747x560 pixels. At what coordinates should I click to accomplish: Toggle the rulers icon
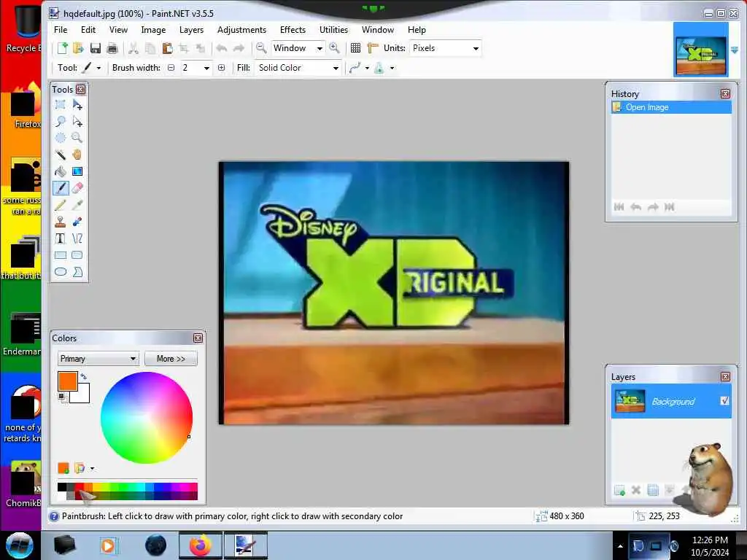pyautogui.click(x=373, y=48)
